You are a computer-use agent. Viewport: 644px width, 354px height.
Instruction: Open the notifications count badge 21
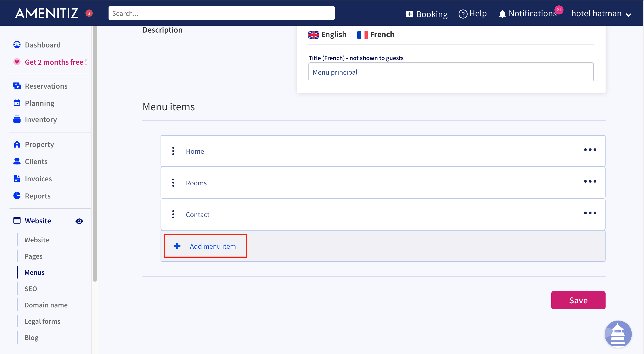pyautogui.click(x=559, y=10)
